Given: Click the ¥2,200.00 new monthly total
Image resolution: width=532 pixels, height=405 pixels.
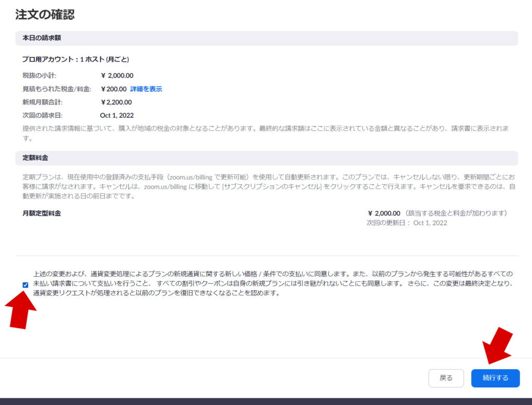Looking at the screenshot, I should pyautogui.click(x=116, y=102).
